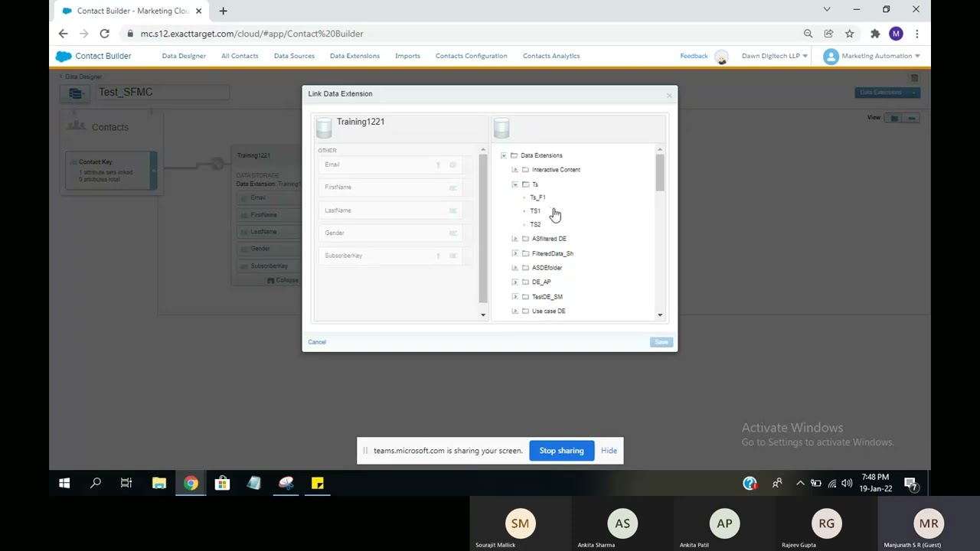
Task: Select the TS1 data extension
Action: (535, 210)
